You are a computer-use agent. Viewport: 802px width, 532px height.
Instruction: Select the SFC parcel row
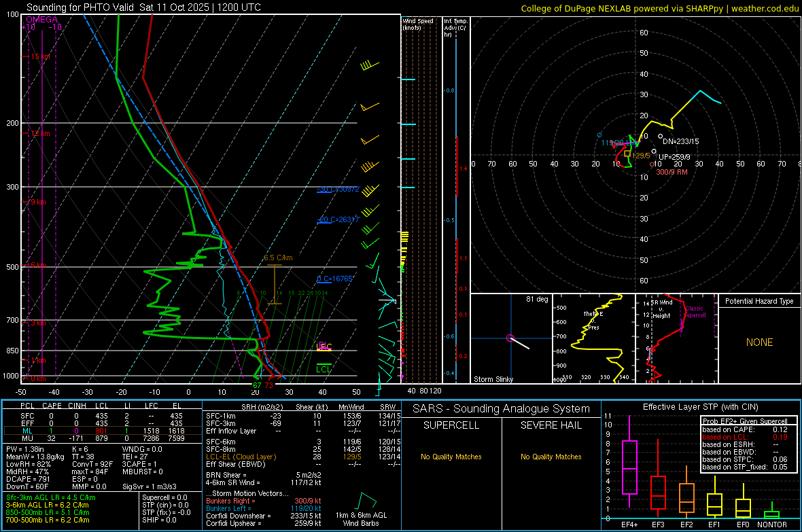(x=101, y=416)
